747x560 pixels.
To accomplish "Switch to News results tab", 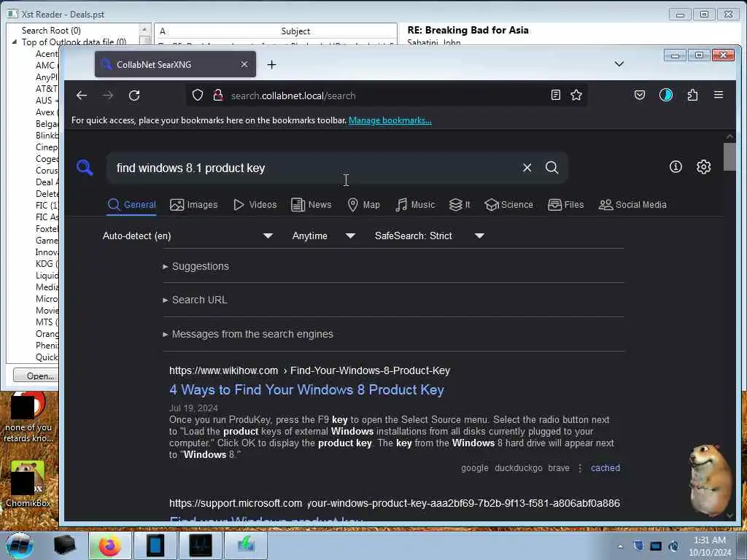I will click(x=311, y=205).
